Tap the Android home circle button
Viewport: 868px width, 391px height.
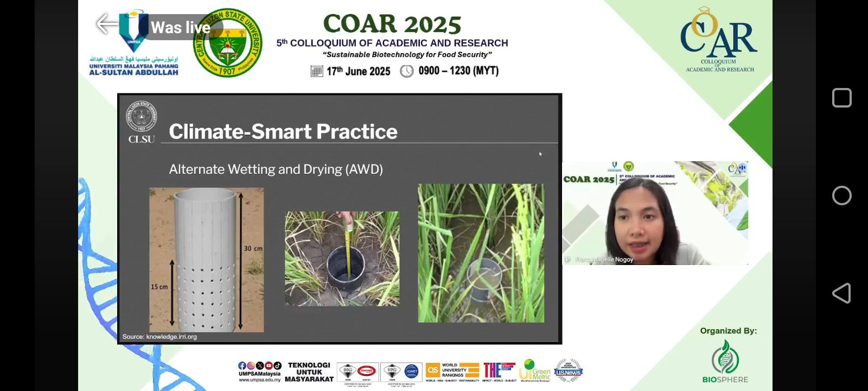(x=841, y=195)
